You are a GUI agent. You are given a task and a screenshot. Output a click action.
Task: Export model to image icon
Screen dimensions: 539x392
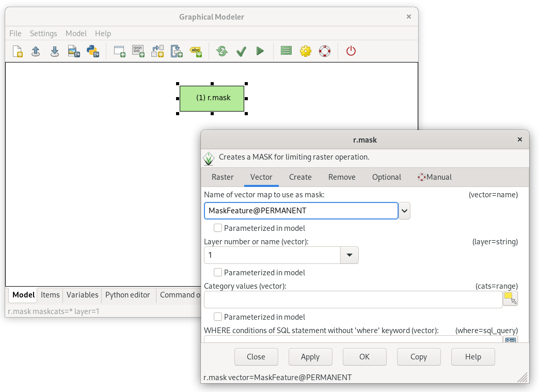(x=74, y=51)
